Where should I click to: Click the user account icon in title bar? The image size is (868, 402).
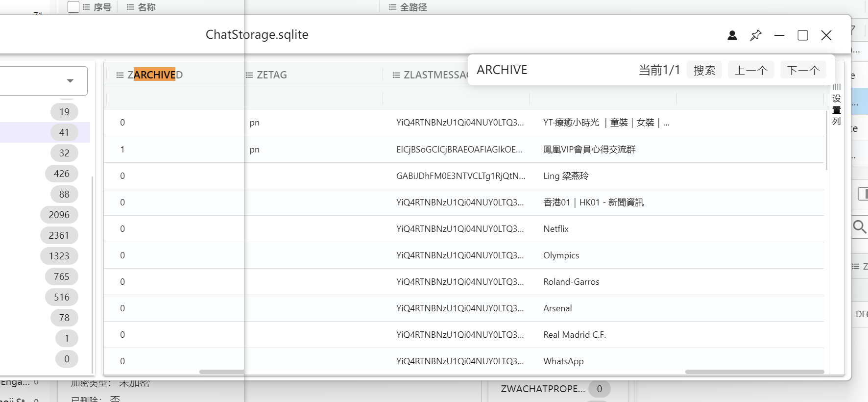pos(732,35)
